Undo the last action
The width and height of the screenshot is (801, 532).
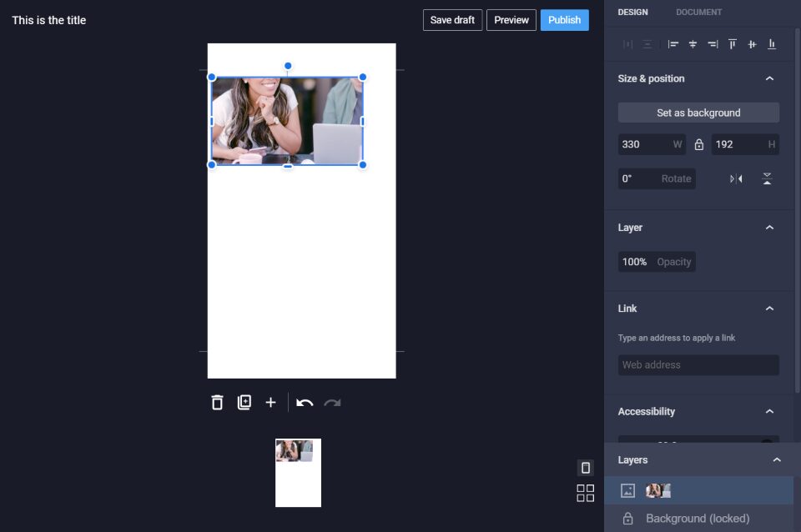click(305, 404)
